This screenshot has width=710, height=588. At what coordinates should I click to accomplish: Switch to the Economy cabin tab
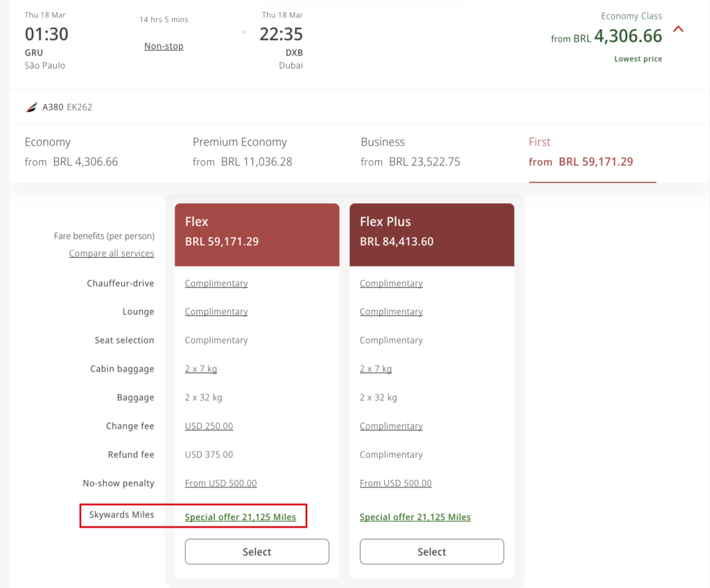(71, 153)
